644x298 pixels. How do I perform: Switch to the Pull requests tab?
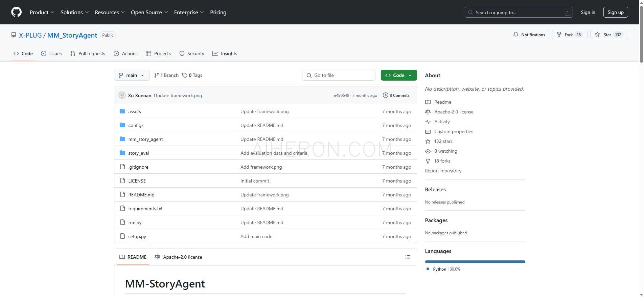coord(88,54)
